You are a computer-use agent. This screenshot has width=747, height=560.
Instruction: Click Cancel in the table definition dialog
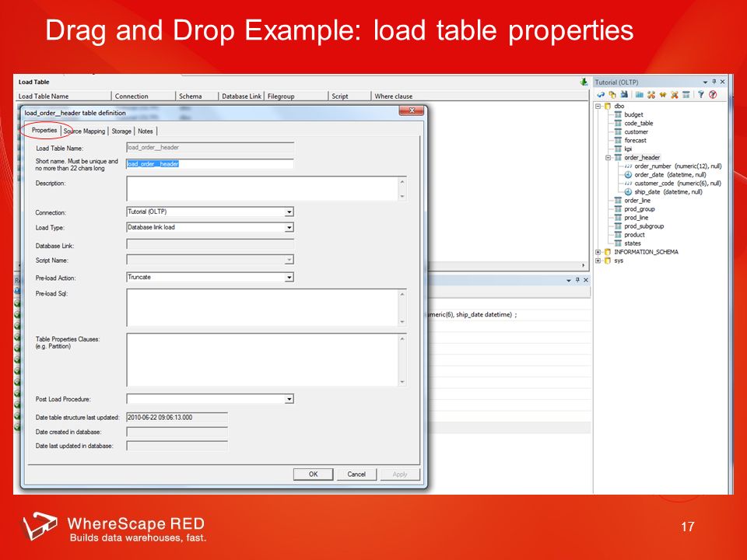356,474
